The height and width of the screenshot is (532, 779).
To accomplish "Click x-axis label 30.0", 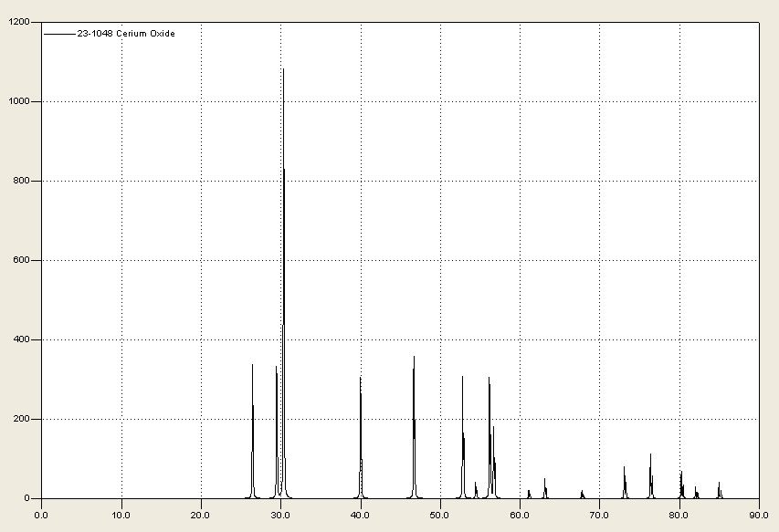I will [280, 516].
